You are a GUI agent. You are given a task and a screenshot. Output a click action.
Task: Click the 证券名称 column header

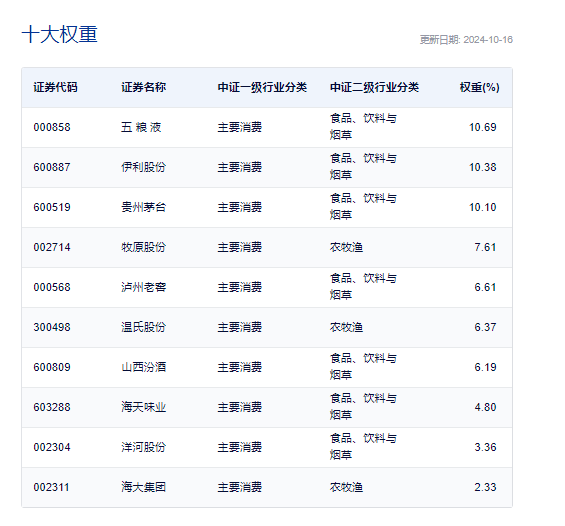tap(143, 87)
